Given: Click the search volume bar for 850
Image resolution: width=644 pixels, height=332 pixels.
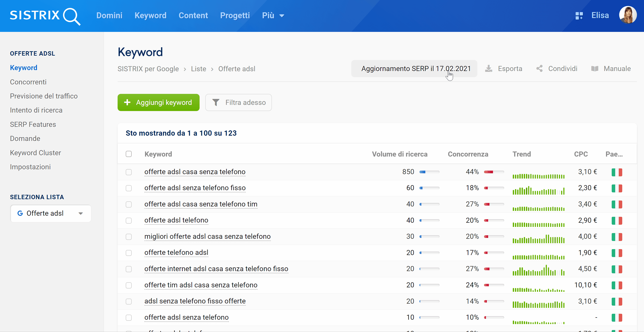Looking at the screenshot, I should 429,172.
